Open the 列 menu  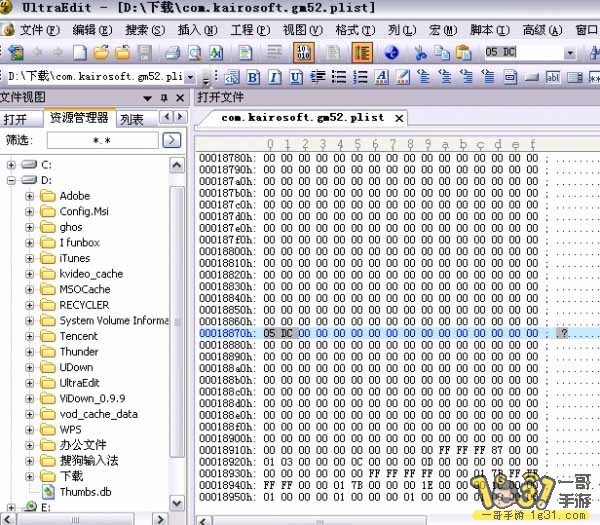402,30
